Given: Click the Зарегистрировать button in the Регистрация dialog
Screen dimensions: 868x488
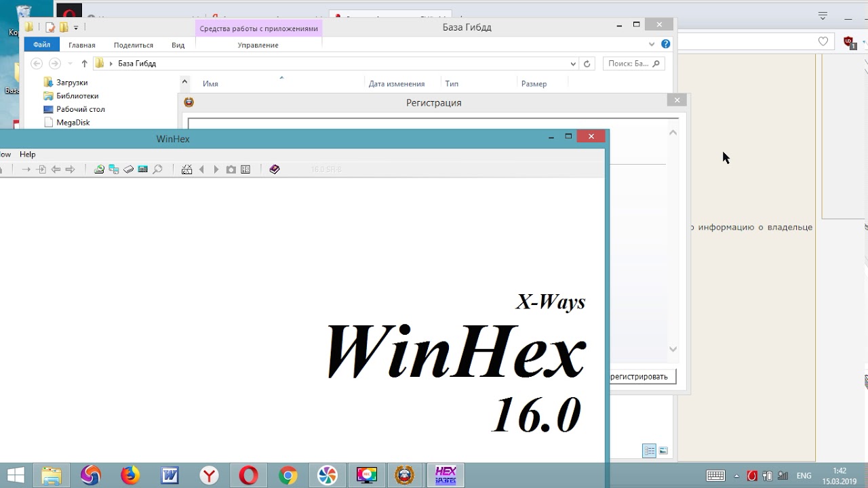Looking at the screenshot, I should [642, 377].
